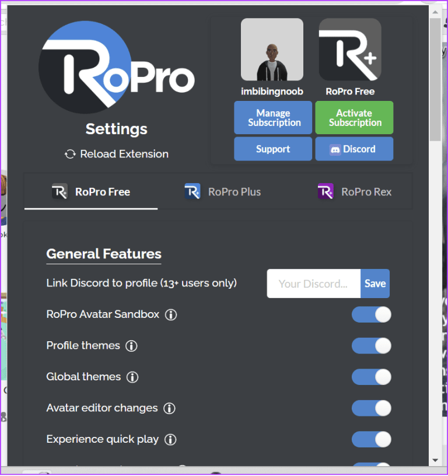Click the Your Discord input field
Image resolution: width=448 pixels, height=476 pixels.
pos(313,283)
